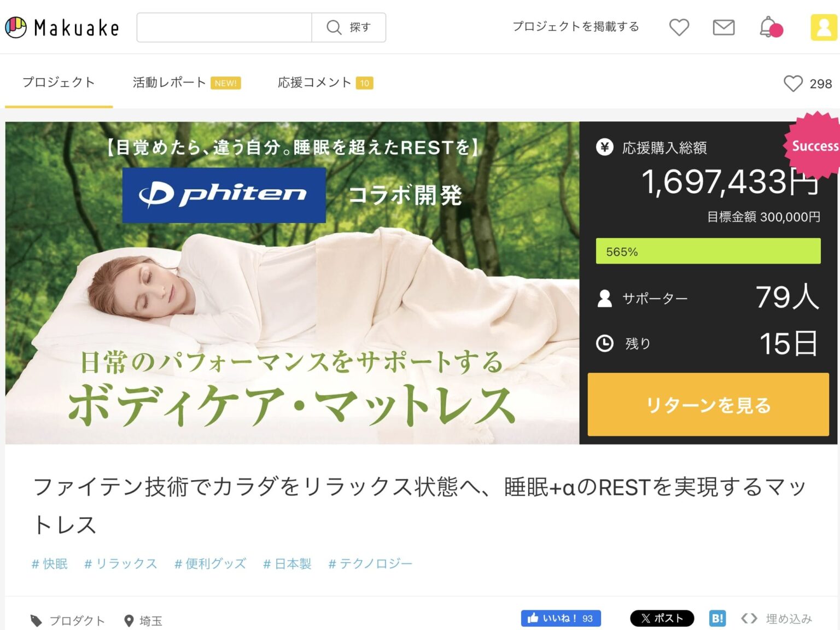Image resolution: width=840 pixels, height=630 pixels.
Task: Click the search magnifier 探す button
Action: click(349, 27)
